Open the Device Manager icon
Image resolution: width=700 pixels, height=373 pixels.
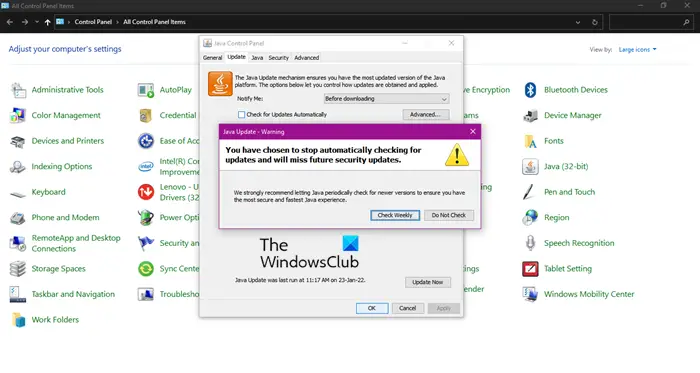(530, 116)
